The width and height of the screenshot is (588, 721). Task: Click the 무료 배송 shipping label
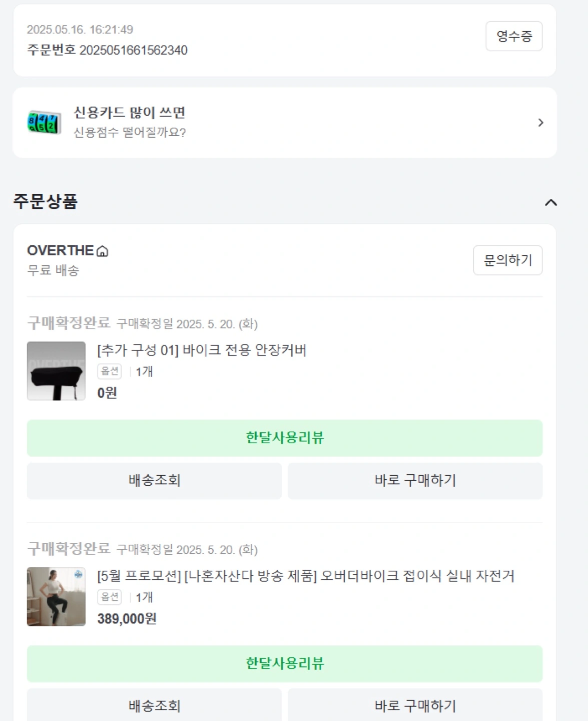tap(53, 270)
